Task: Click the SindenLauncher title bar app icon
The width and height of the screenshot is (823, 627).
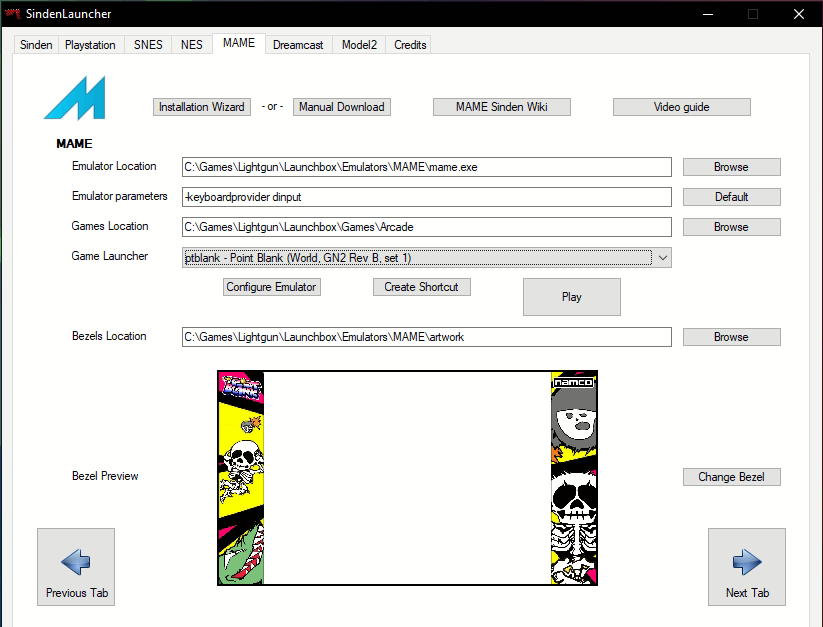Action: point(12,14)
